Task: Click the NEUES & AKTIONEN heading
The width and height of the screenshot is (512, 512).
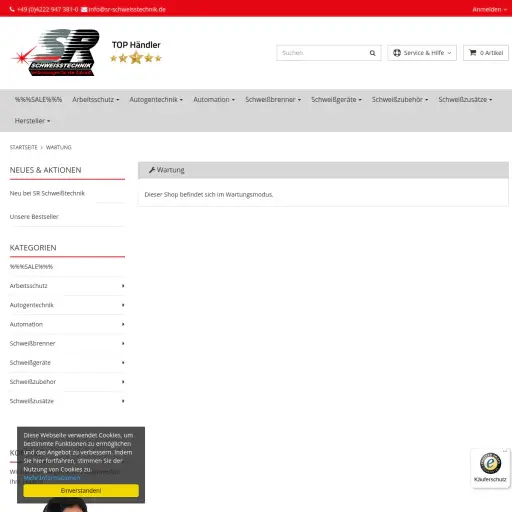Action: [45, 170]
